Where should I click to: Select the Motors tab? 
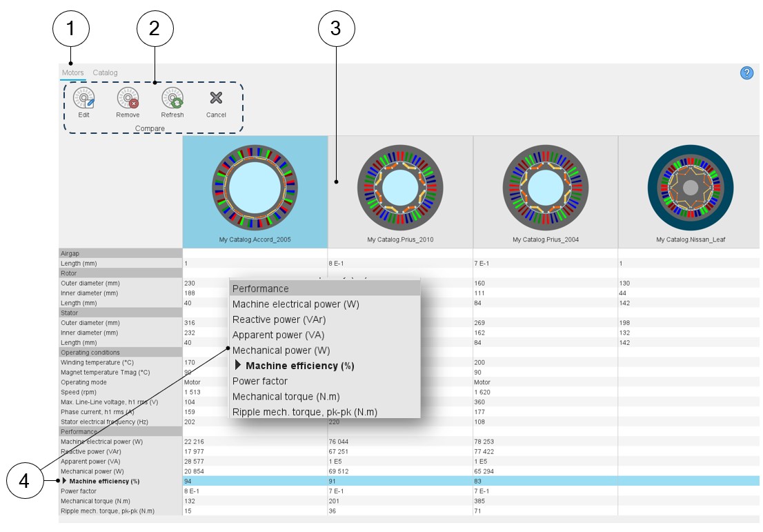(x=72, y=72)
